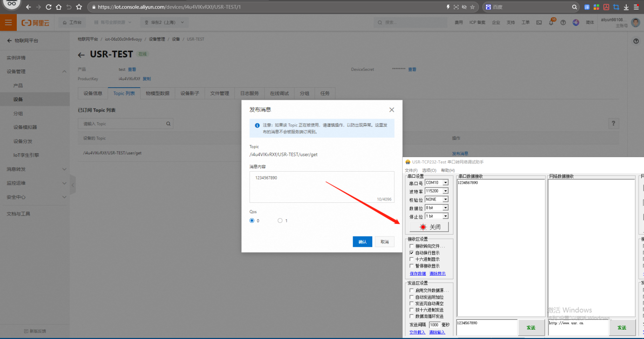Screen dimensions: 644x339
Task: Click the help question mark in top bar
Action: click(563, 22)
